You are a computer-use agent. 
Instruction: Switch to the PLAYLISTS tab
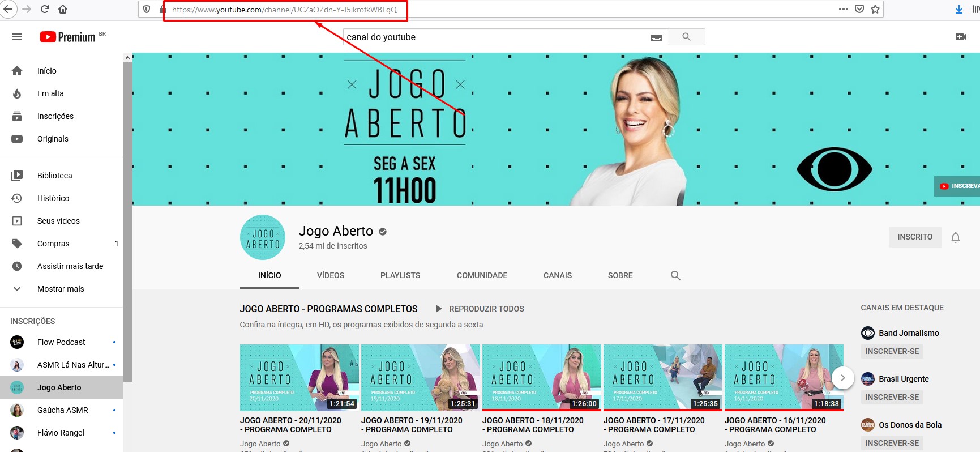pyautogui.click(x=400, y=275)
